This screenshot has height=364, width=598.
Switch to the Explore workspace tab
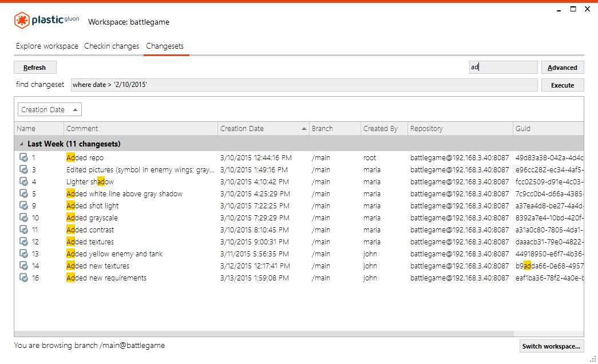[x=47, y=46]
